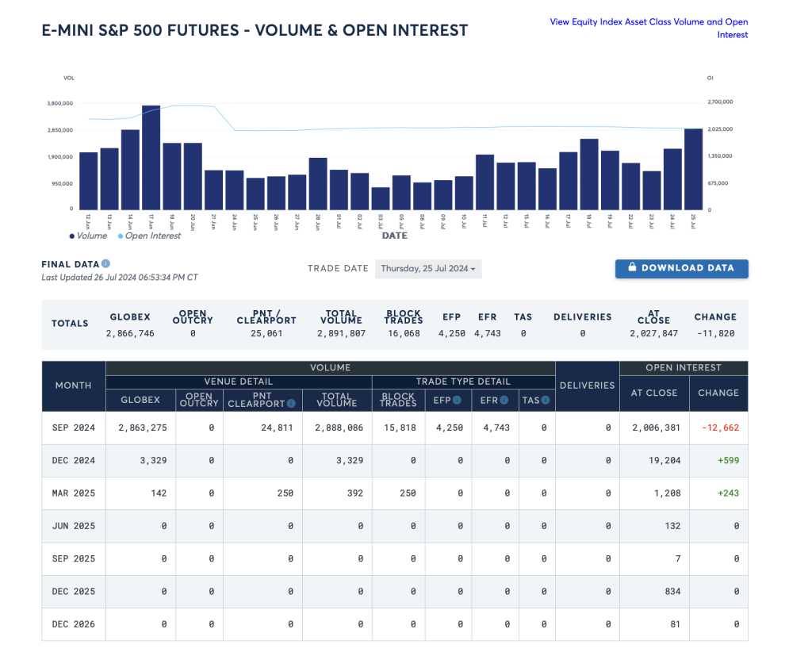Open the Trade Date dropdown
Screen dimensions: 812x656
pos(428,269)
